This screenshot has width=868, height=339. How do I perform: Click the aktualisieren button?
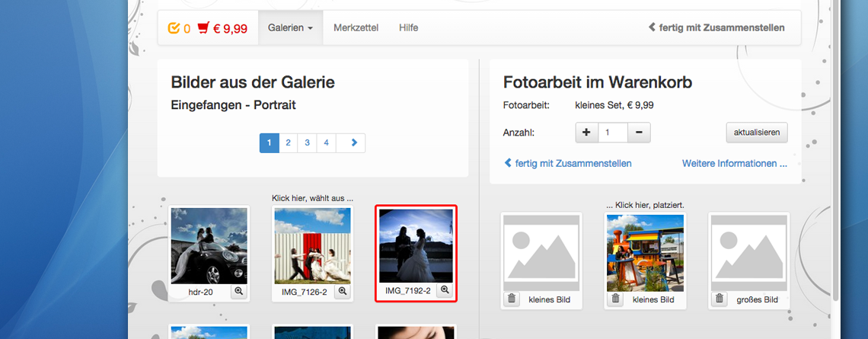click(x=757, y=133)
